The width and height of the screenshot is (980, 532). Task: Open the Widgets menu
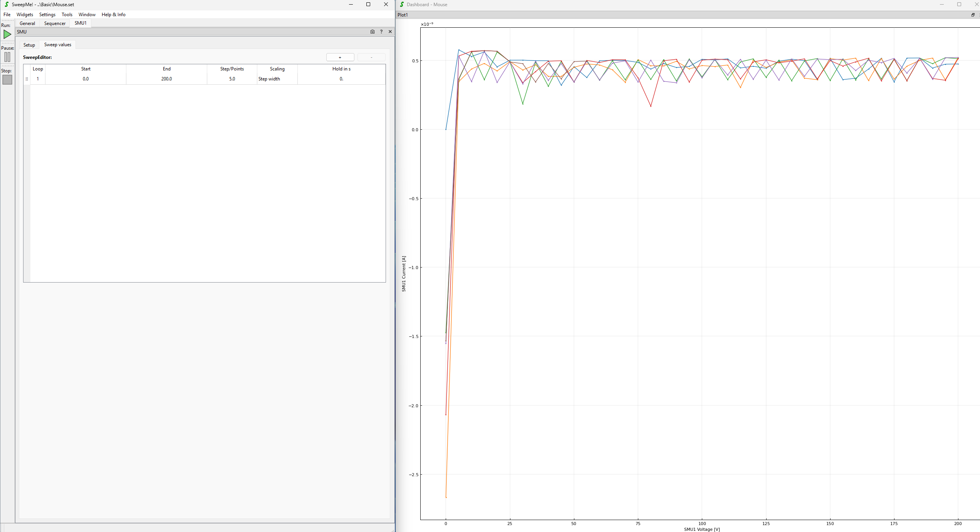(x=25, y=15)
